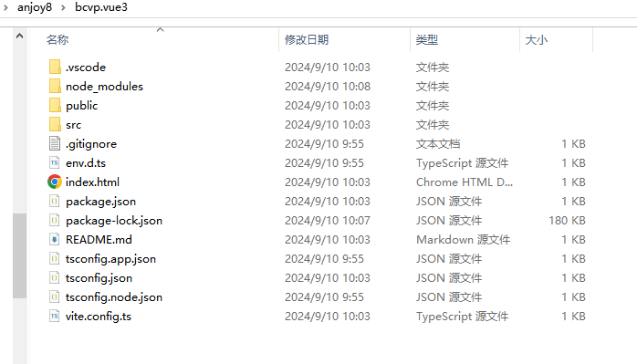The height and width of the screenshot is (364, 637).
Task: Click the TypeScript 源文件 type of vite.config.ts
Action: coord(463,316)
